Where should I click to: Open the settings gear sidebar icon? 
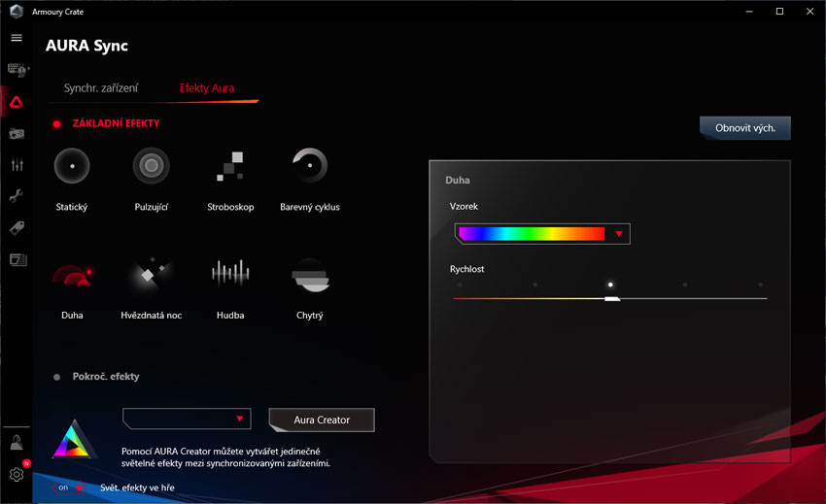(x=17, y=474)
